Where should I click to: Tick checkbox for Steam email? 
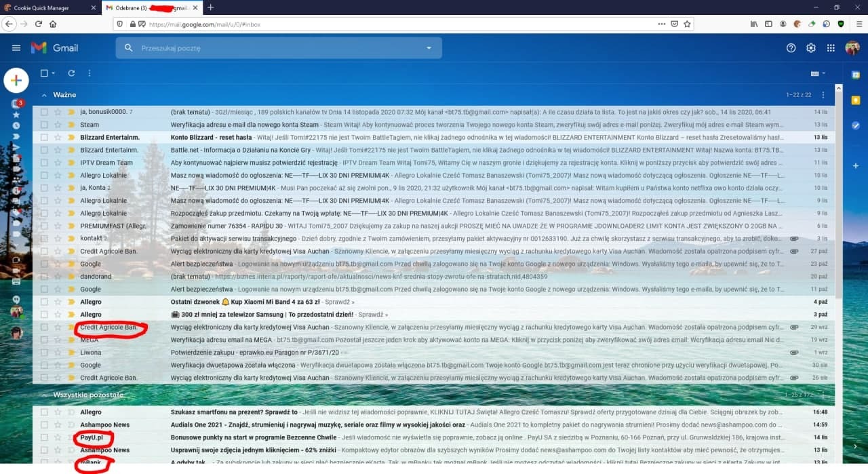click(44, 125)
